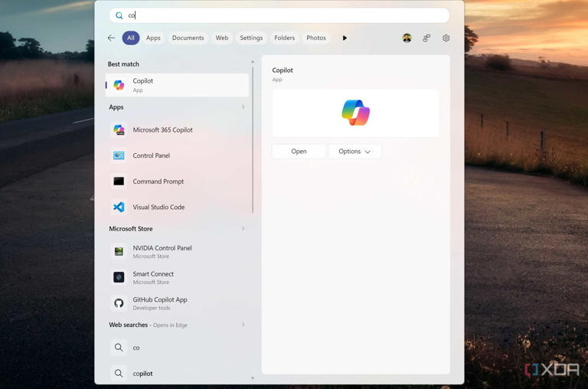Viewport: 588px width, 389px height.
Task: Select the 'copilot' web search suggestion
Action: tap(177, 373)
